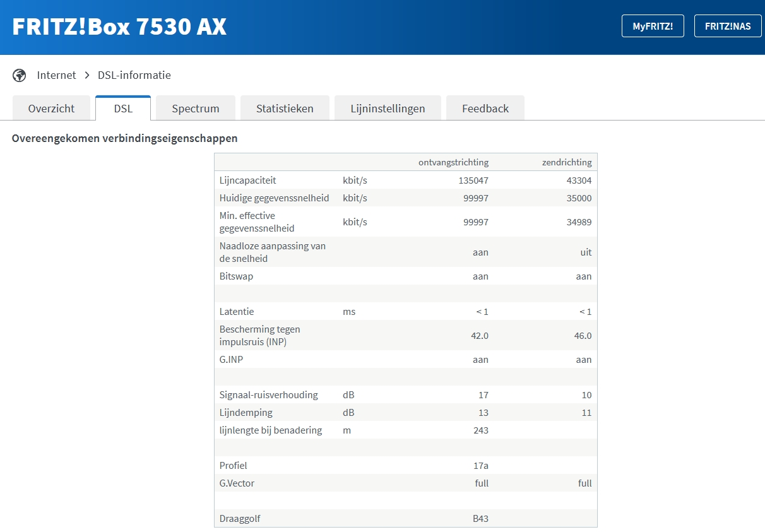Click the B43 Draaggolf value

click(480, 519)
